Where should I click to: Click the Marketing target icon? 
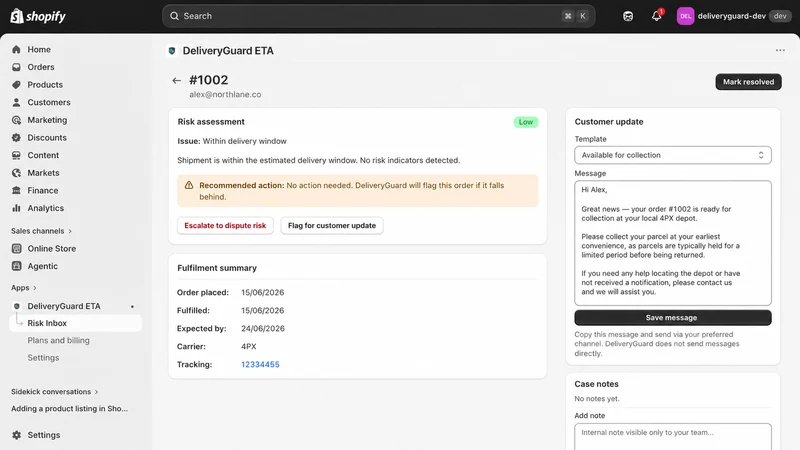[x=16, y=120]
